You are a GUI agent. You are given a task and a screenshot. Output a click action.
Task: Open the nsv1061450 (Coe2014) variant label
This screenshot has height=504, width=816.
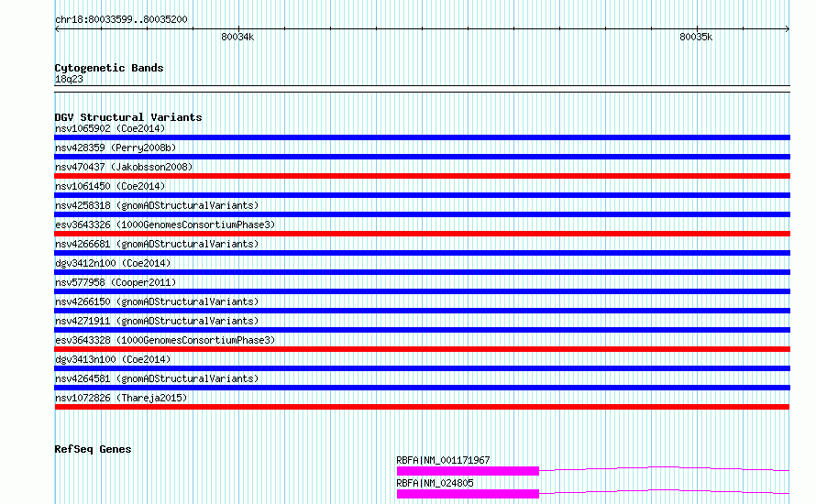click(110, 186)
